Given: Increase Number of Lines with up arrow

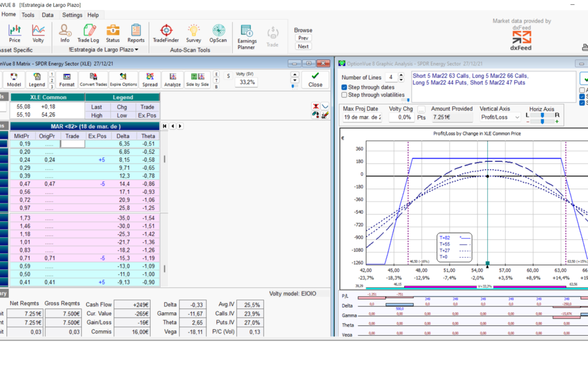Looking at the screenshot, I should point(401,75).
